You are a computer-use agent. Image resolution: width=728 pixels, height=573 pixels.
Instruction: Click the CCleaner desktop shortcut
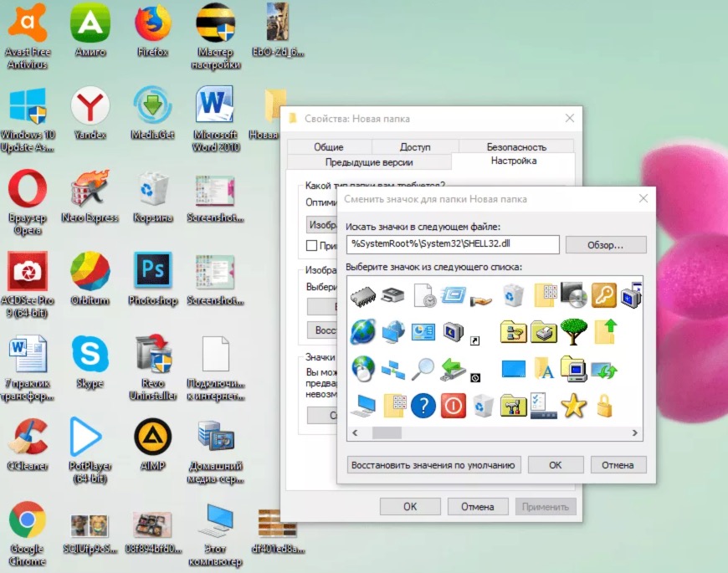(x=28, y=444)
